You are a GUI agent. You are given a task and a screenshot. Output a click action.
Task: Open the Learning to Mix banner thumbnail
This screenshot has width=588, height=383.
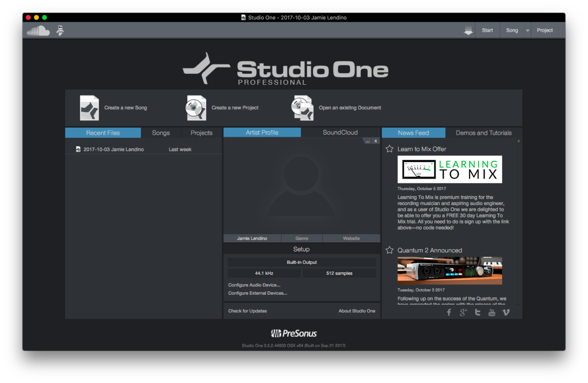point(449,170)
